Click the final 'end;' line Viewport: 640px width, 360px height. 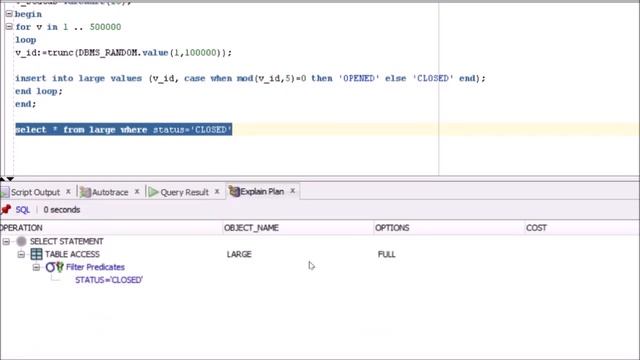(26, 104)
